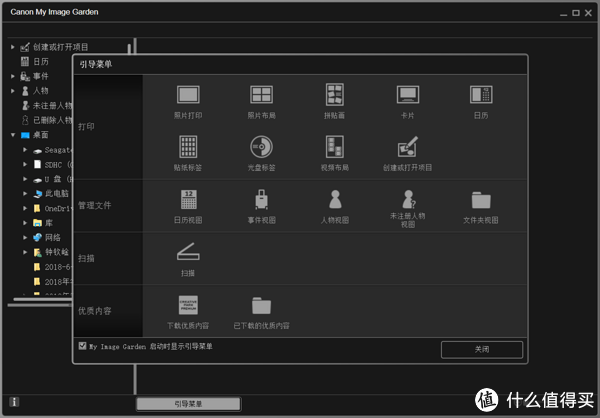Choose the 卡片 card icon
600x418 pixels.
408,95
